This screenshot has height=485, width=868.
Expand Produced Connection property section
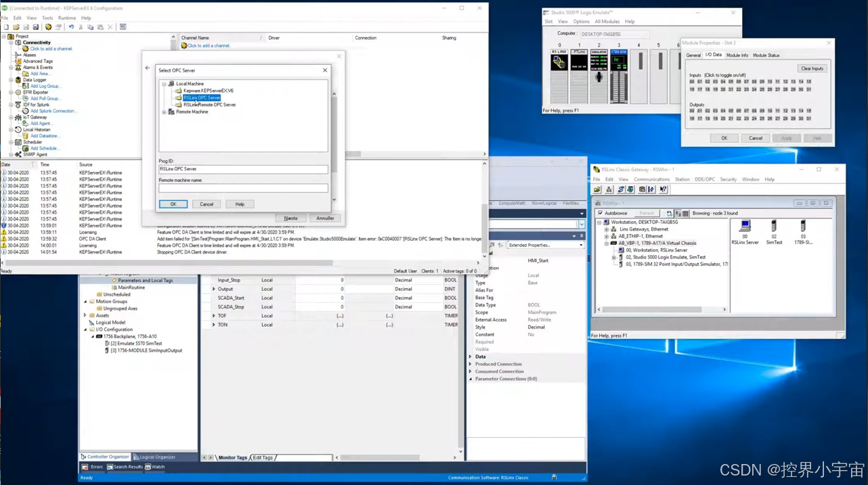471,364
